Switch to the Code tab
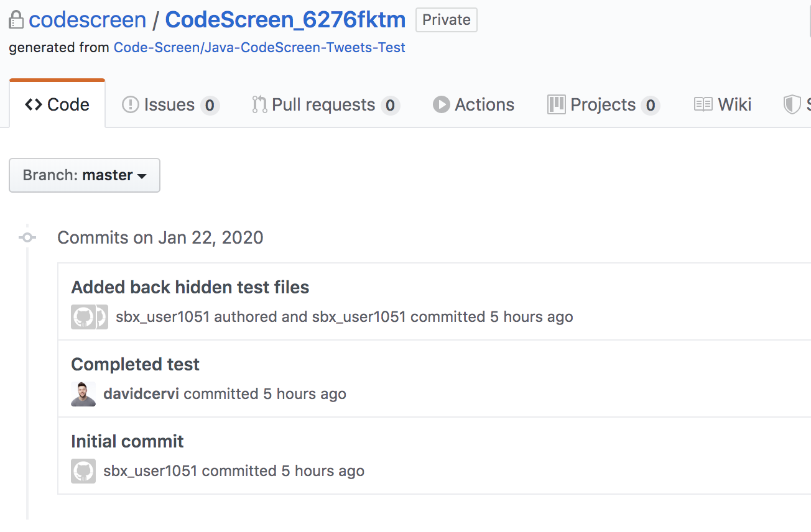The width and height of the screenshot is (811, 532). (x=57, y=104)
